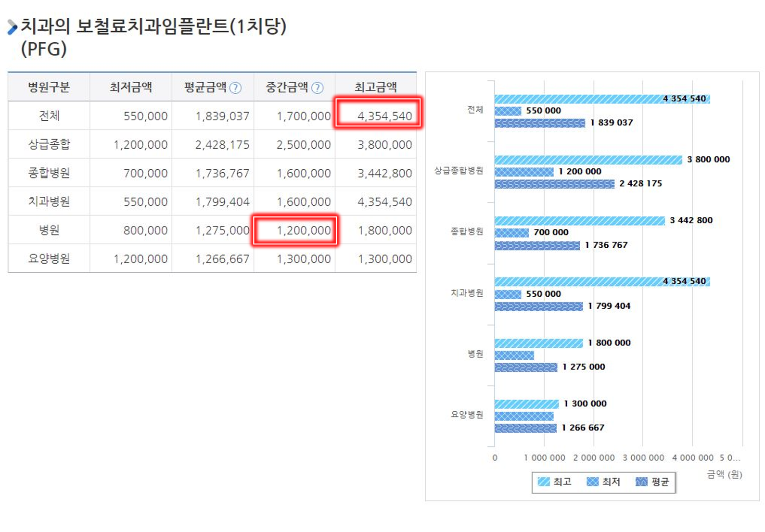This screenshot has height=532, width=765.
Task: Click the 전체 최고 bar in chart
Action: 602,99
